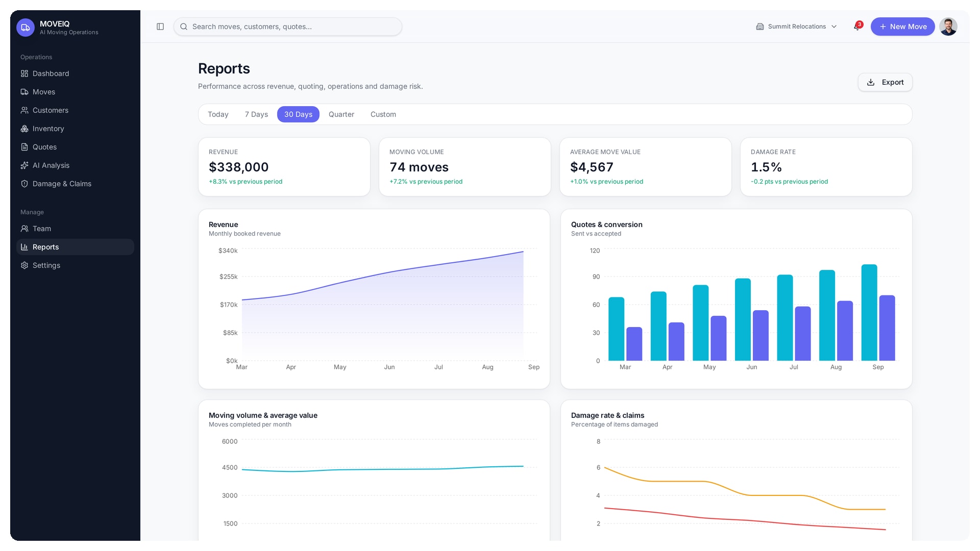
Task: Click the 1.5% damage rate value
Action: (766, 167)
